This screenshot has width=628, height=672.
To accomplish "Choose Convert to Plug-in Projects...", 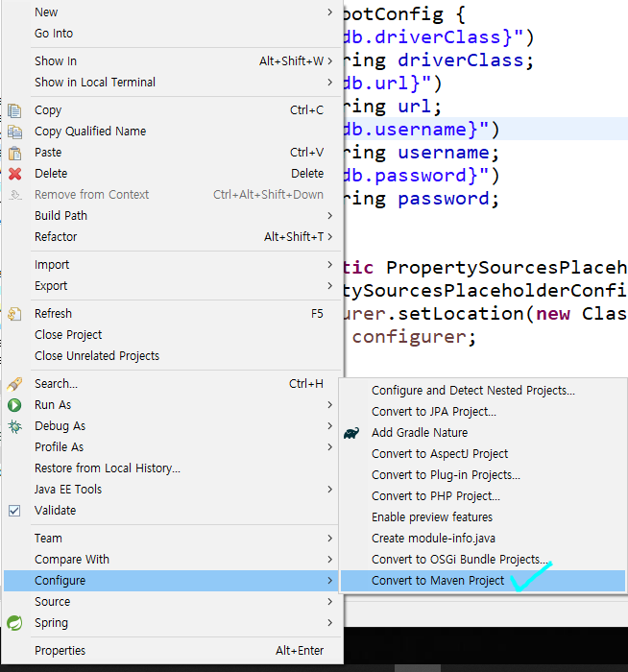I will click(x=483, y=475).
